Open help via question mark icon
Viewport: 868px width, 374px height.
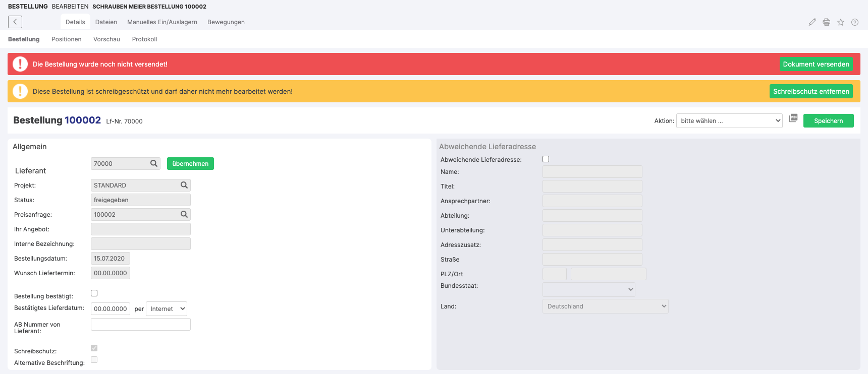[x=855, y=22]
